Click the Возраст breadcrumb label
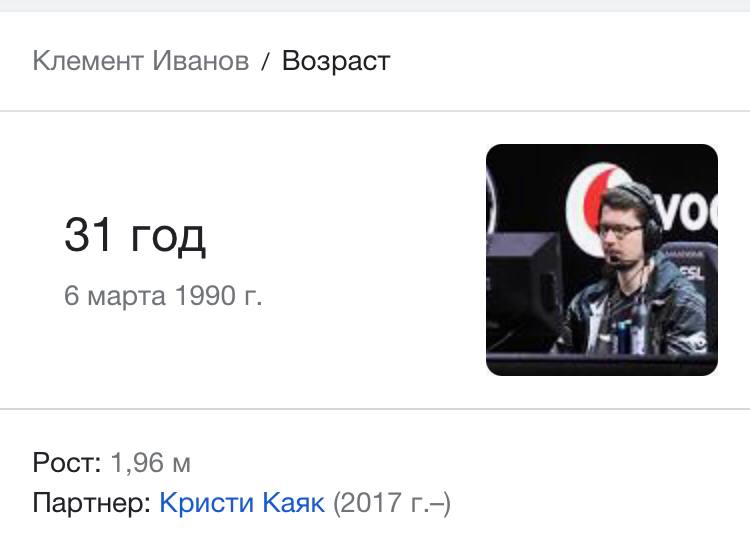Image resolution: width=750 pixels, height=552 pixels. coord(336,61)
